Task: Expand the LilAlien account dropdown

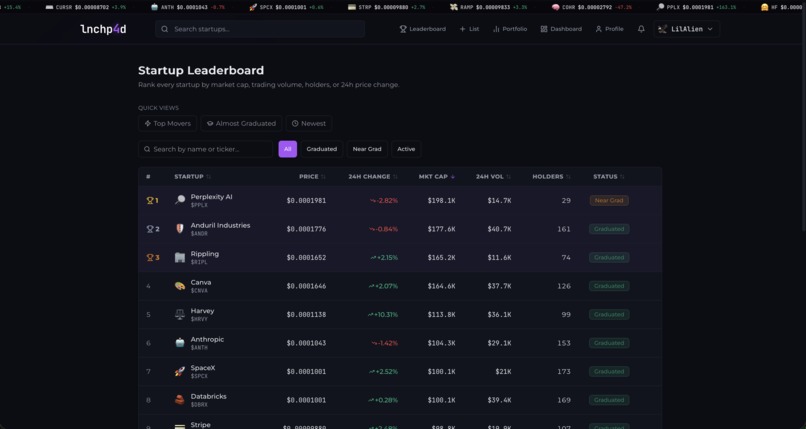Action: coord(686,29)
